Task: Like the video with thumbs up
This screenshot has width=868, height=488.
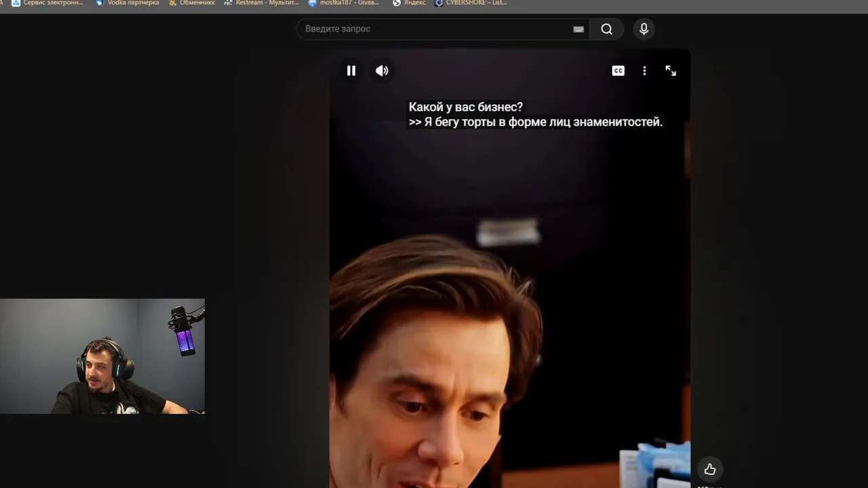Action: pos(710,469)
